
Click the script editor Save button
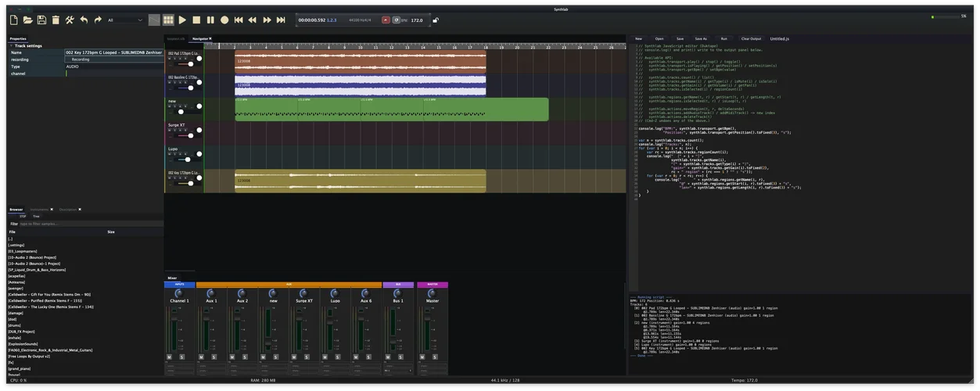tap(680, 38)
